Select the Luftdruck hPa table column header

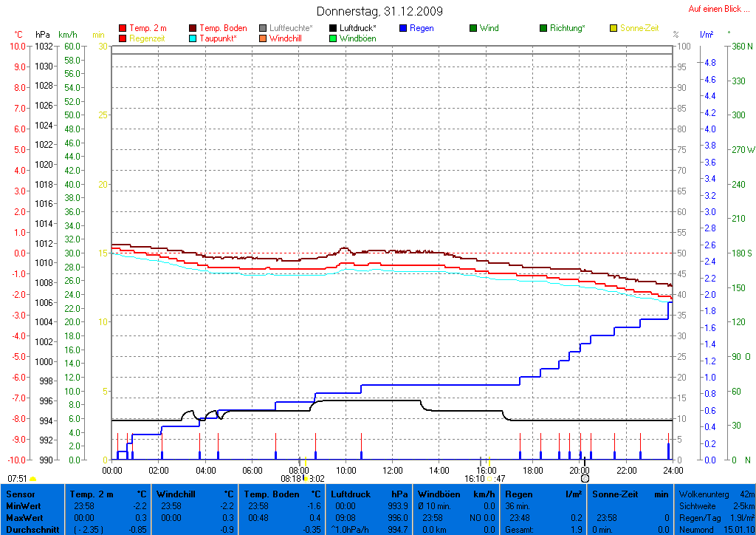[x=369, y=493]
